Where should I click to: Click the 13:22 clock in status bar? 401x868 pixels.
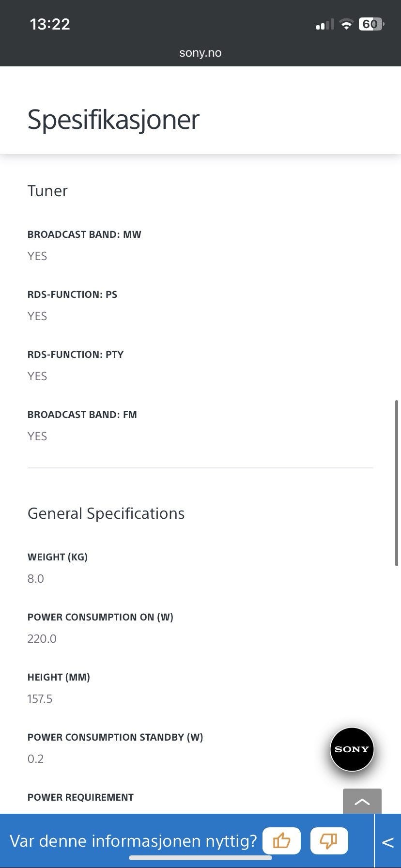[x=50, y=24]
